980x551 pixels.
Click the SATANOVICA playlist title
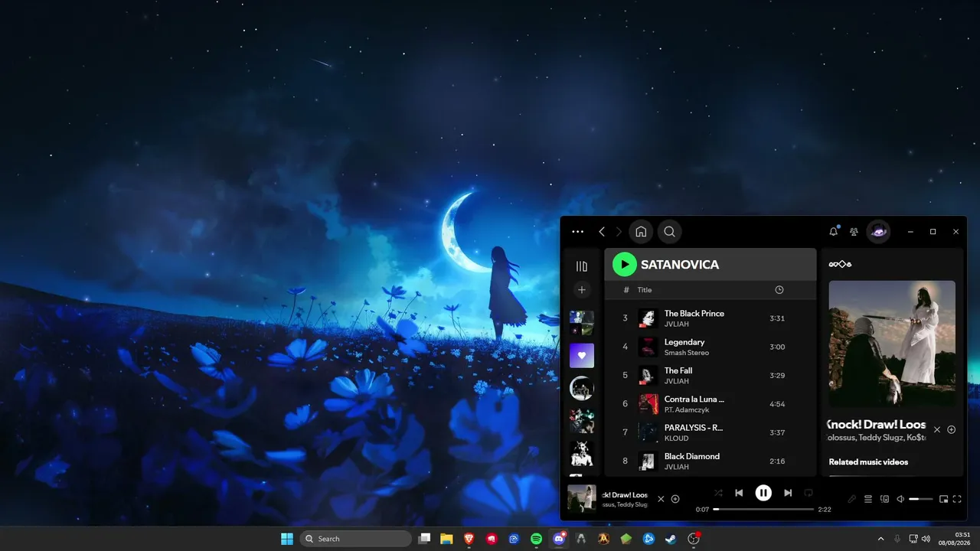coord(680,265)
